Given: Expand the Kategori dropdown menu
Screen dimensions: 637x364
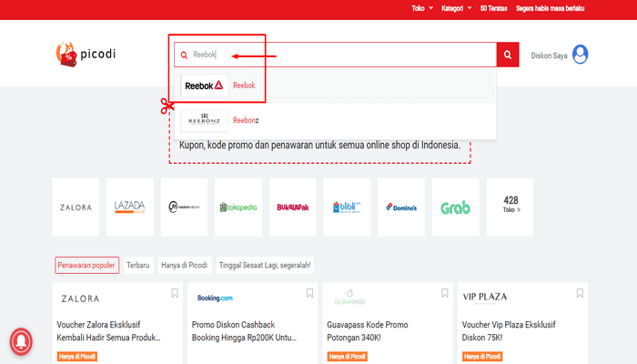Looking at the screenshot, I should coord(457,8).
